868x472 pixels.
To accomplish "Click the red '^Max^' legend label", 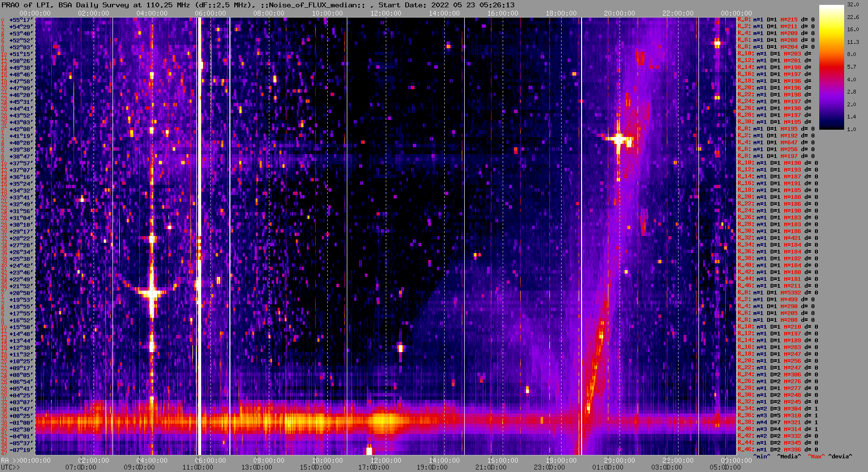I will [816, 456].
